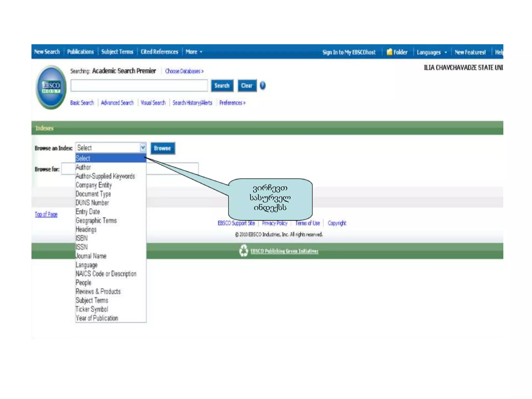Open Search History/Alerts link

[x=192, y=103]
